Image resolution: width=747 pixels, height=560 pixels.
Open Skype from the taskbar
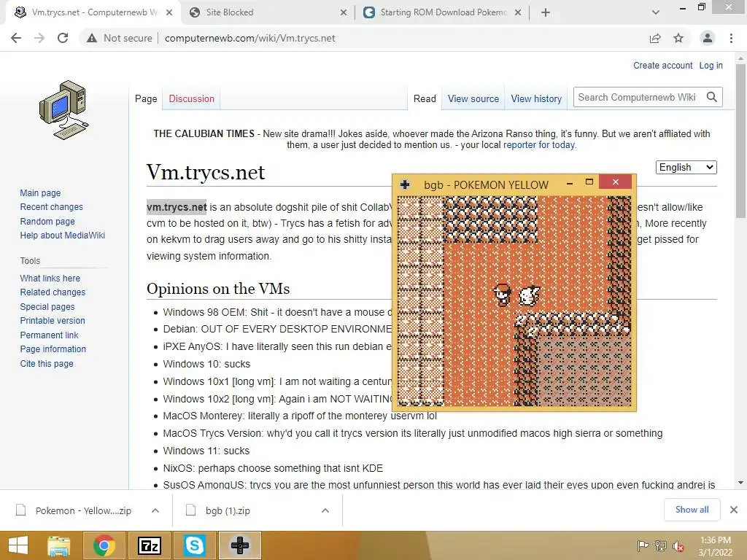click(x=194, y=545)
